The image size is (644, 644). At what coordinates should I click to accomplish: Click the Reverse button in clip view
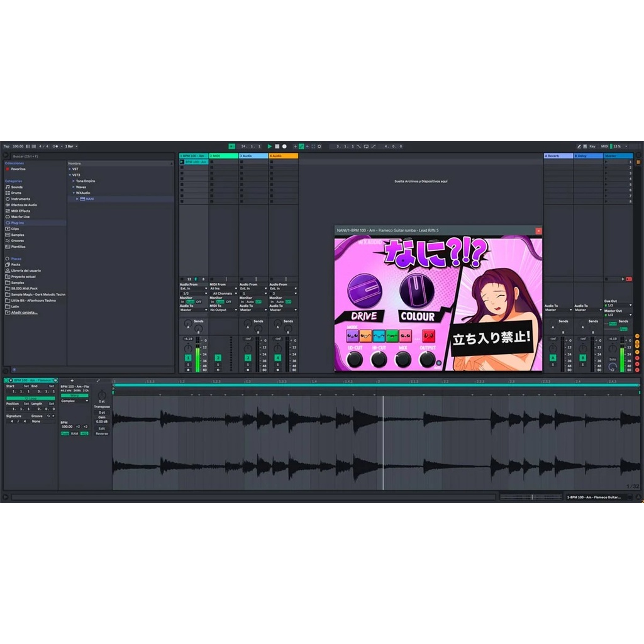click(x=102, y=434)
